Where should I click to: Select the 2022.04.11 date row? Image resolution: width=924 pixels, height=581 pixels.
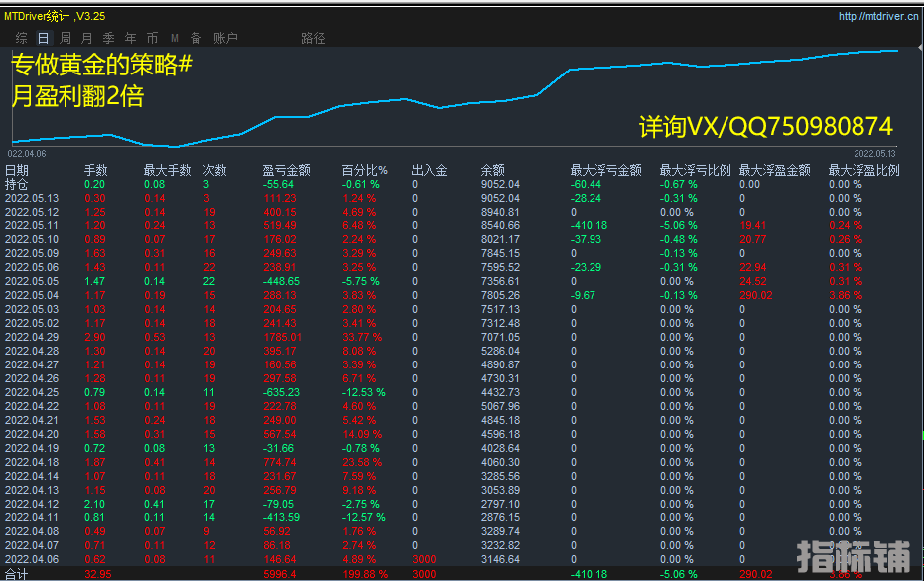pyautogui.click(x=32, y=517)
